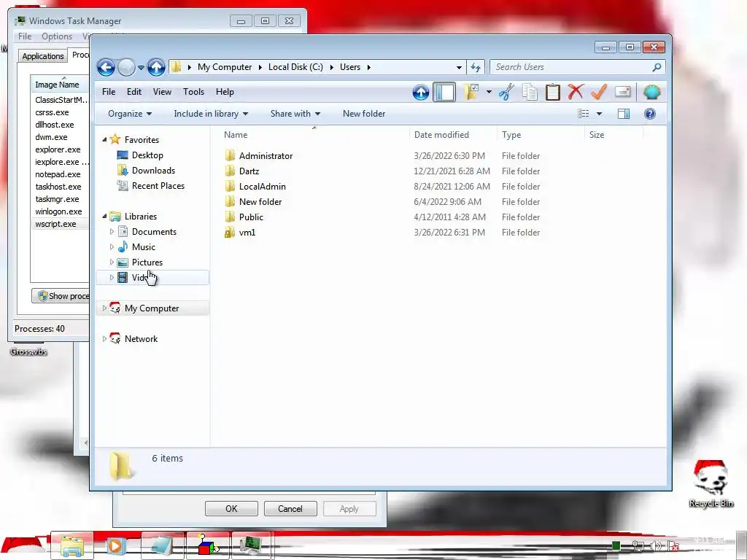Viewport: 747px width, 560px height.
Task: Click the folder options toolbar icon
Action: coord(472,92)
